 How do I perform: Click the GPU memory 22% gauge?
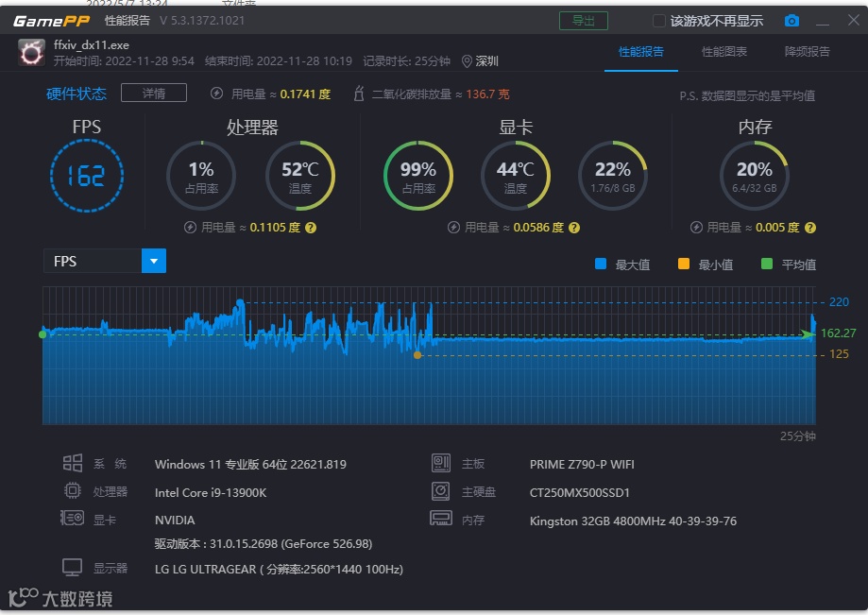tap(613, 176)
